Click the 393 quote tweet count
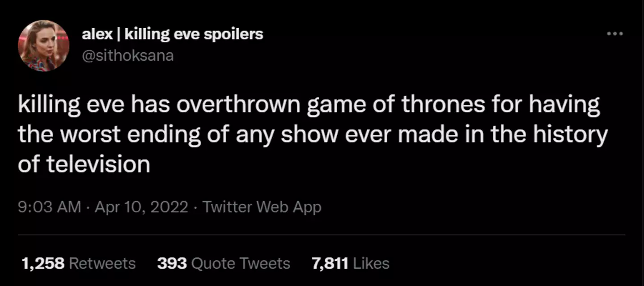 tap(172, 263)
